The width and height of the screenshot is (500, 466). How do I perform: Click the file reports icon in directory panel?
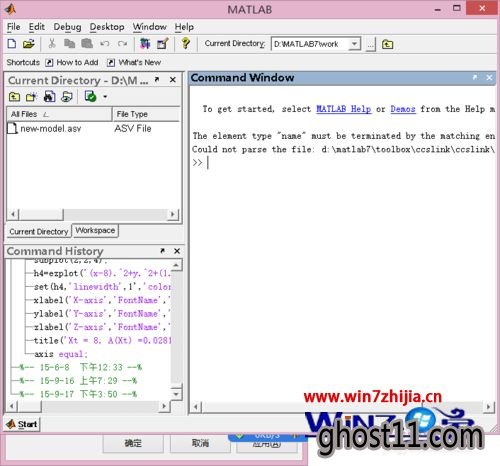pyautogui.click(x=67, y=97)
